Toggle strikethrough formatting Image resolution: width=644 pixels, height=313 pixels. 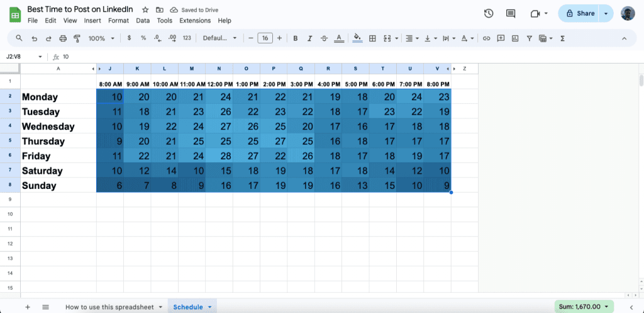click(x=325, y=38)
